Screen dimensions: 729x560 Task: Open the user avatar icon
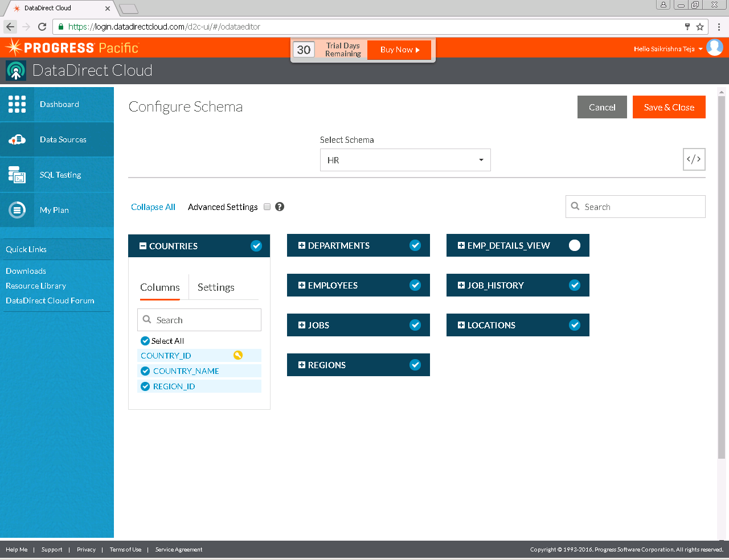coord(715,47)
